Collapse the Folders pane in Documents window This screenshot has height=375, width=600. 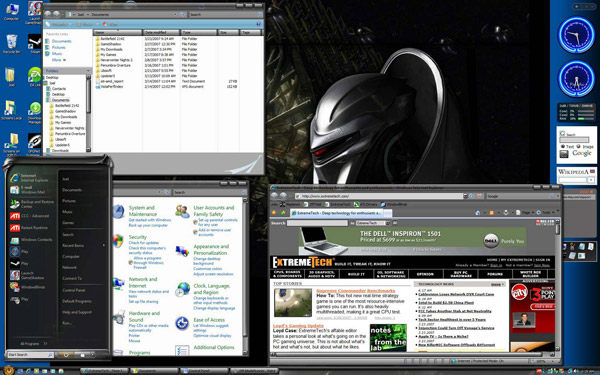pos(88,71)
